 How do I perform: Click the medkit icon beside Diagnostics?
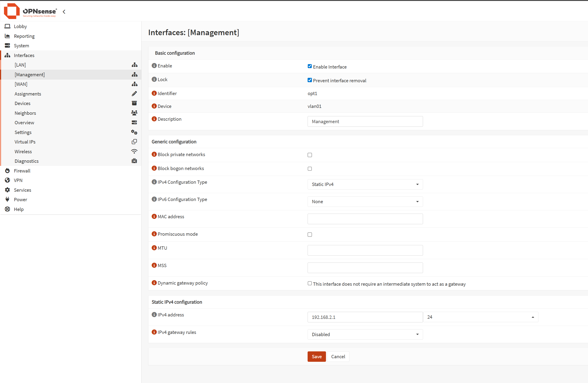click(x=134, y=161)
